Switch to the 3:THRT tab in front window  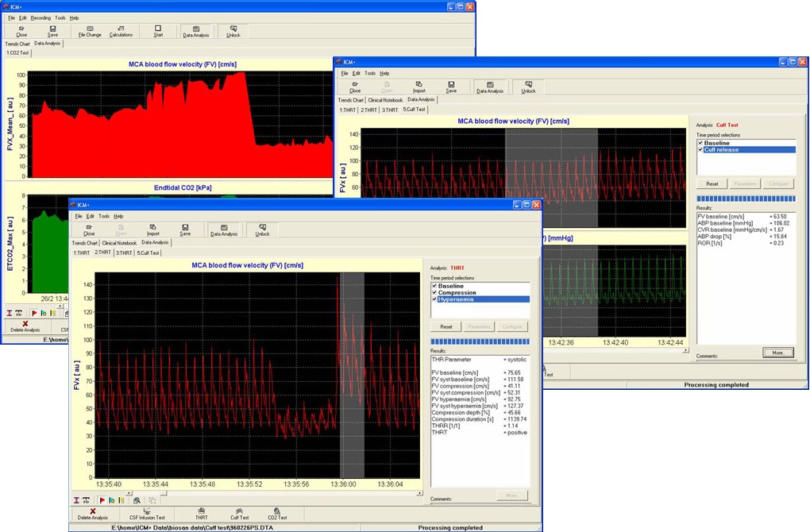point(123,253)
